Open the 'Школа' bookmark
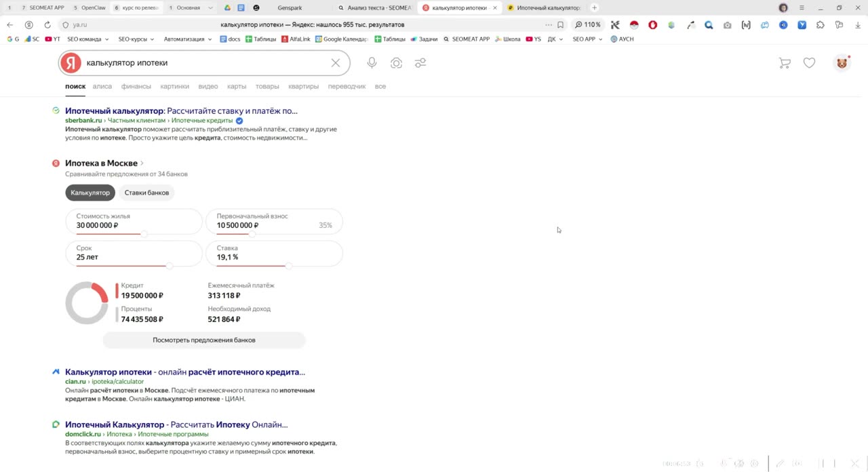This screenshot has height=472, width=868. 508,39
